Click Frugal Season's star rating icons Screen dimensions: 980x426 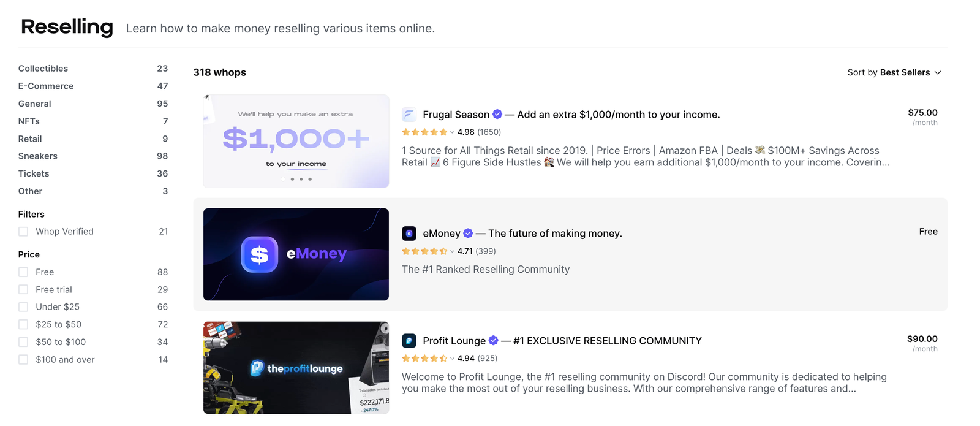[424, 132]
